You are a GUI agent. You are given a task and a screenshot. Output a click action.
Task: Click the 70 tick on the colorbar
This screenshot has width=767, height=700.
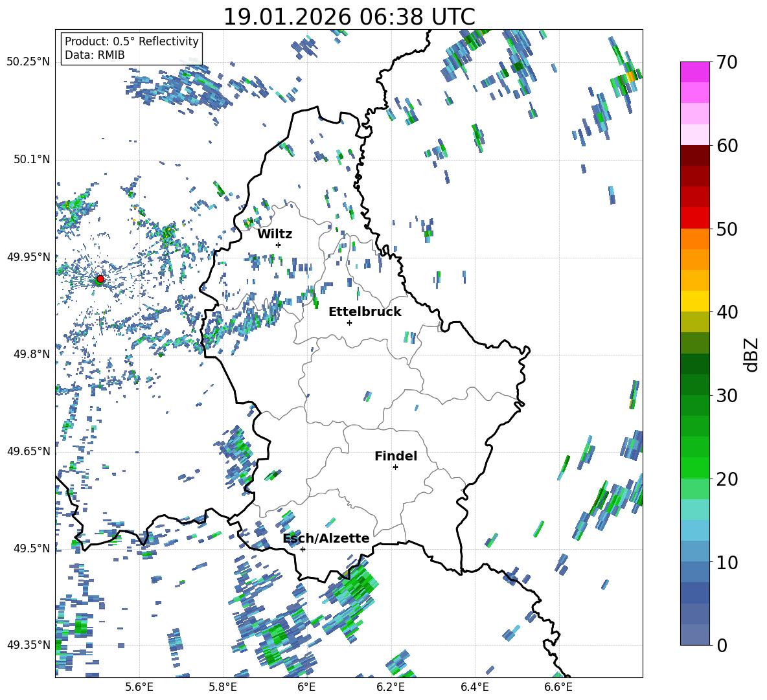(727, 62)
